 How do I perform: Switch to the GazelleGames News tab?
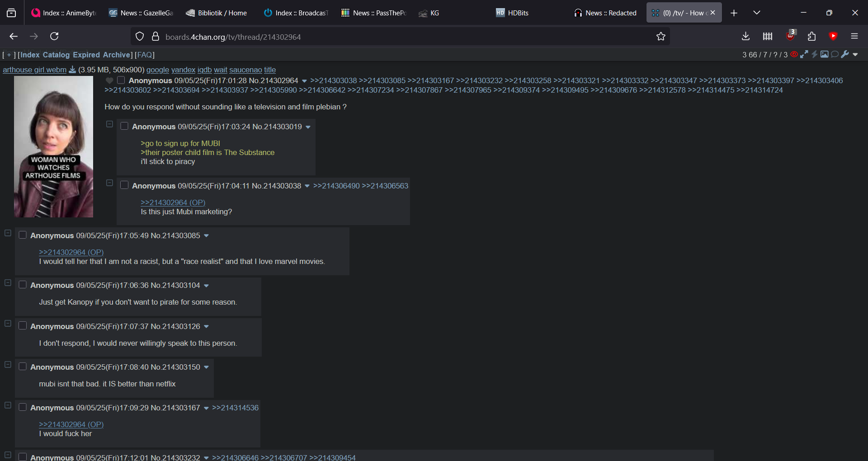tap(141, 13)
